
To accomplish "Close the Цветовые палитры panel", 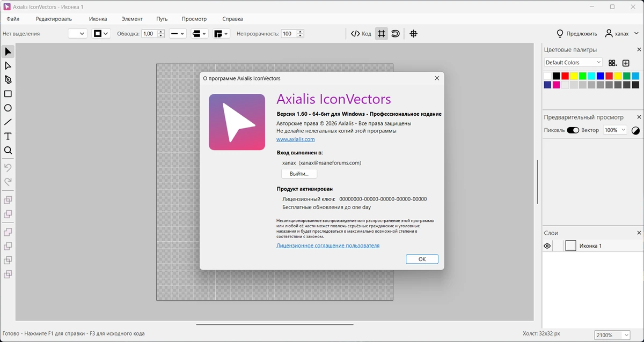I will coord(639,49).
